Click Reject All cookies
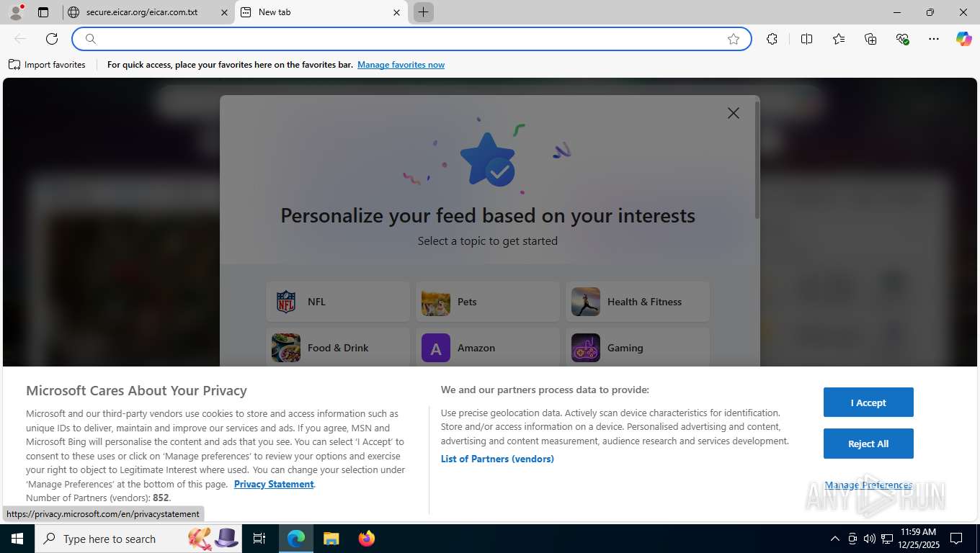Image resolution: width=980 pixels, height=553 pixels. (868, 444)
